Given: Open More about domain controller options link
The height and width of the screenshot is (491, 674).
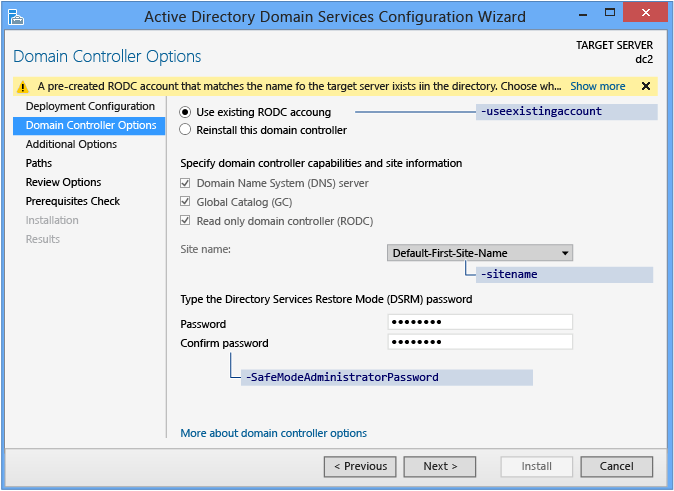Looking at the screenshot, I should click(x=273, y=433).
